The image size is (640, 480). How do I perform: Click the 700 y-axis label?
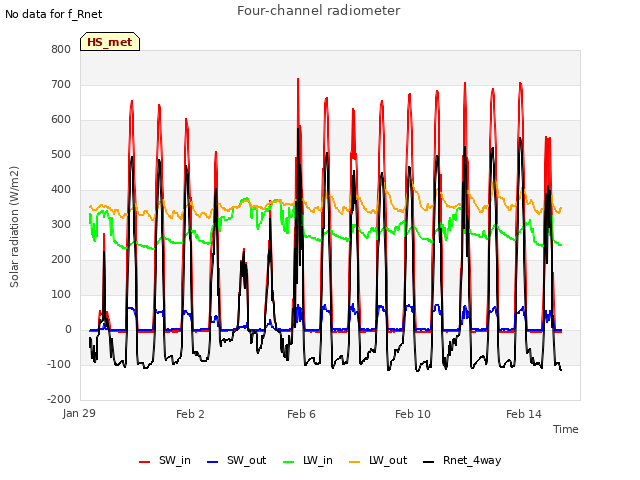tap(61, 84)
